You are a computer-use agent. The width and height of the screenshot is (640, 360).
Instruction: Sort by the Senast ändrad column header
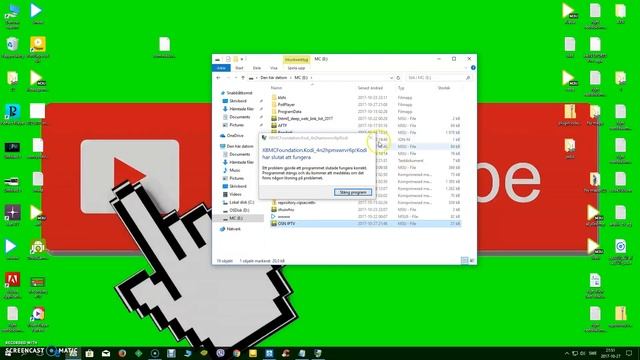pyautogui.click(x=370, y=88)
